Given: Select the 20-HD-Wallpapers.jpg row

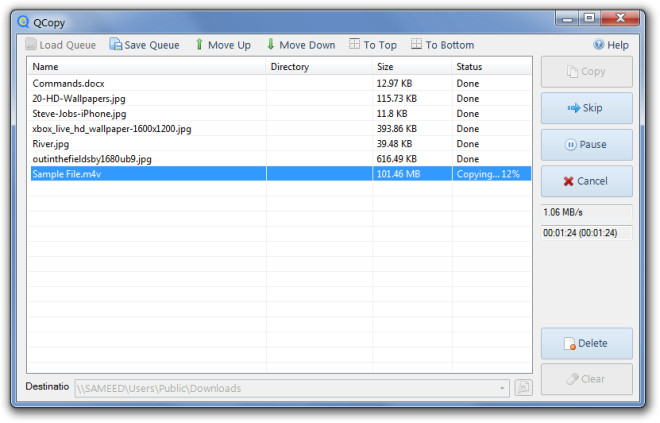Looking at the screenshot, I should click(x=281, y=98).
